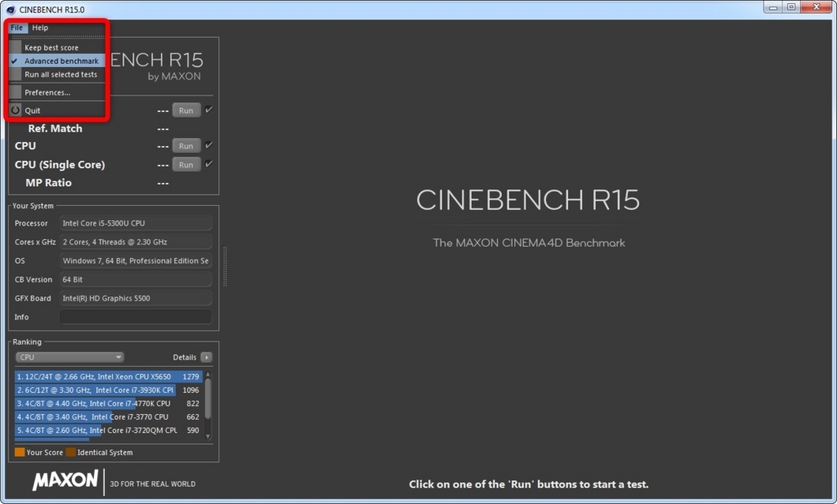This screenshot has height=504, width=837.
Task: Click the Details label in Ranking
Action: click(x=184, y=357)
